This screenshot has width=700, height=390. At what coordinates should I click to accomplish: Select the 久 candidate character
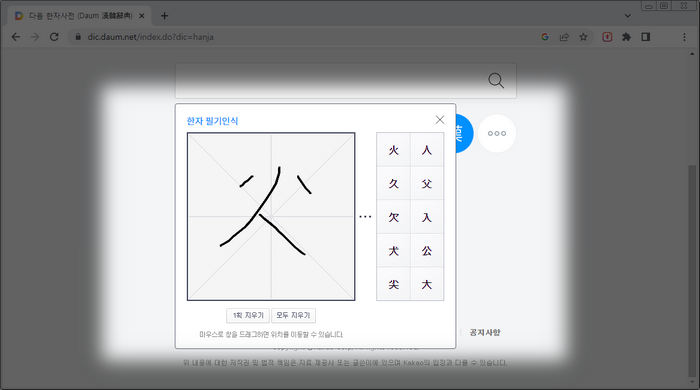[393, 183]
